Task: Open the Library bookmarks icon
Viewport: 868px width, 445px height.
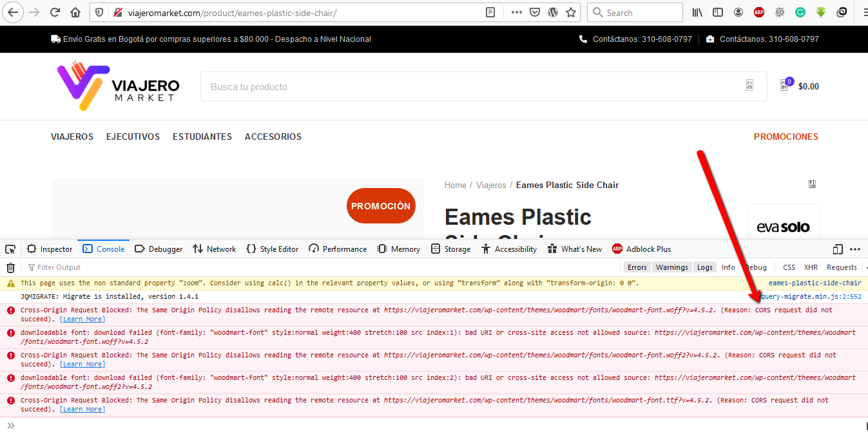Action: tap(698, 12)
